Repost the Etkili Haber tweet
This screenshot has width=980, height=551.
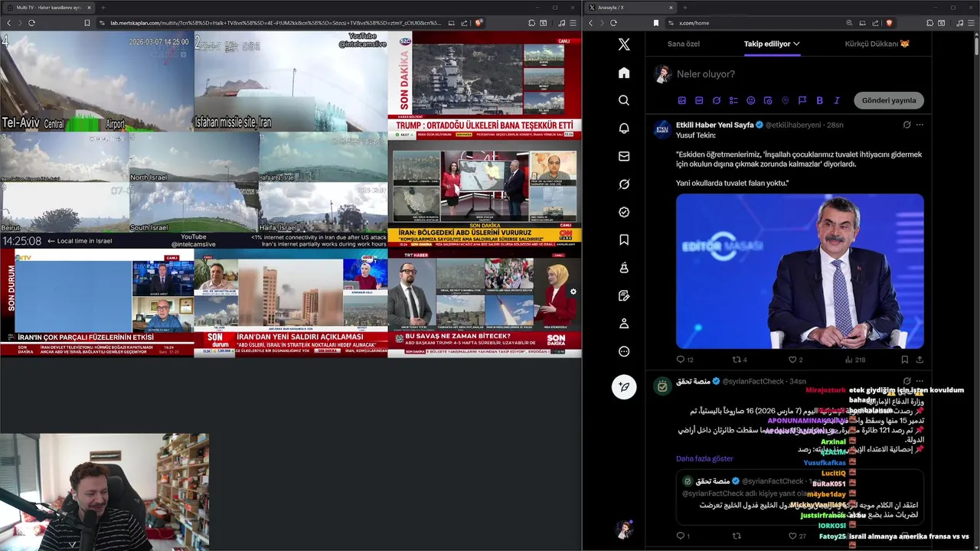(740, 360)
